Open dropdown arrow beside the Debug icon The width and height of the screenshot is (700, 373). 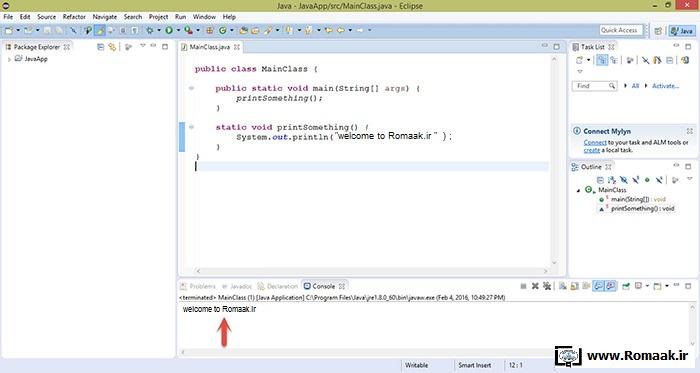click(159, 30)
